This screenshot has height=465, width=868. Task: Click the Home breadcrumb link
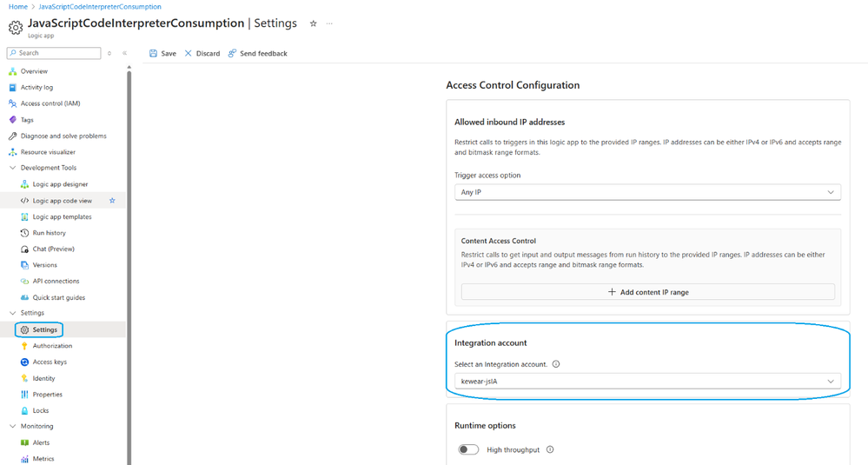[x=18, y=7]
